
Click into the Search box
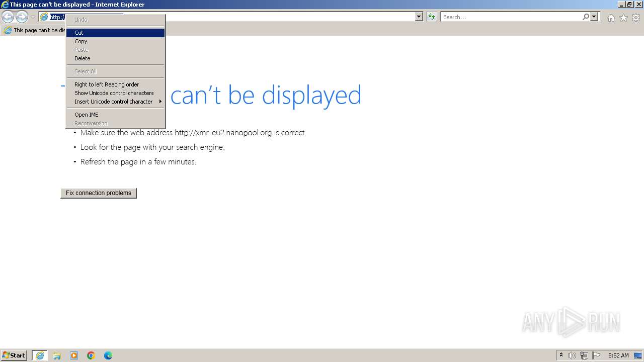click(x=511, y=17)
